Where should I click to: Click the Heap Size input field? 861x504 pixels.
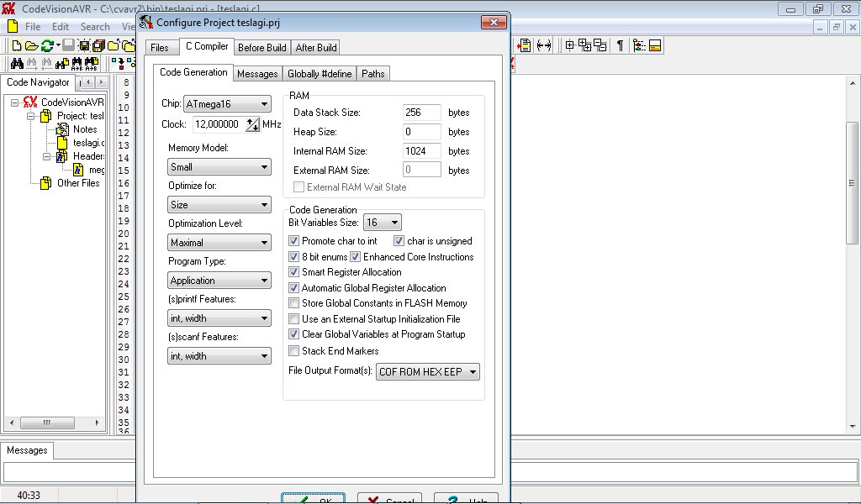coord(422,132)
